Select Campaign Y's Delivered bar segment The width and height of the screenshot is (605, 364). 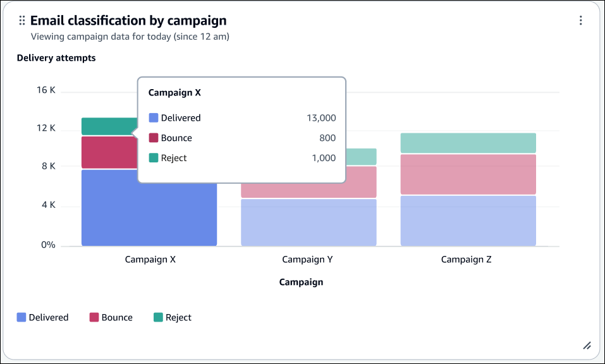[x=309, y=222]
